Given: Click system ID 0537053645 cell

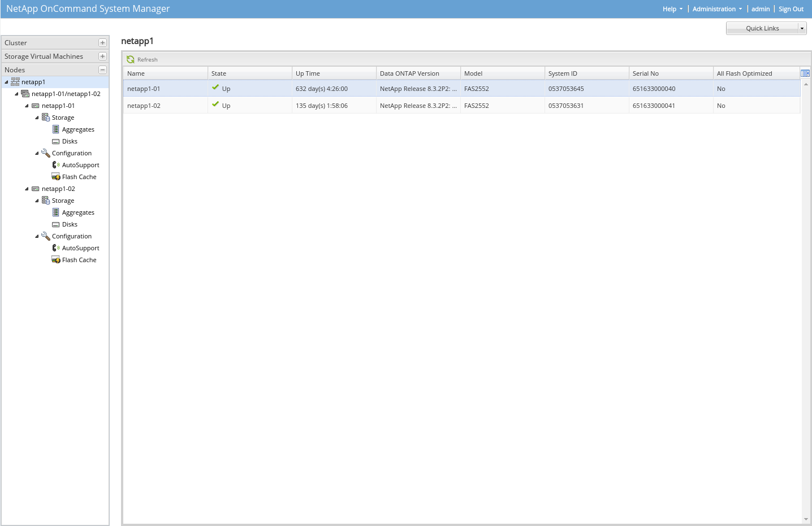Looking at the screenshot, I should point(586,89).
